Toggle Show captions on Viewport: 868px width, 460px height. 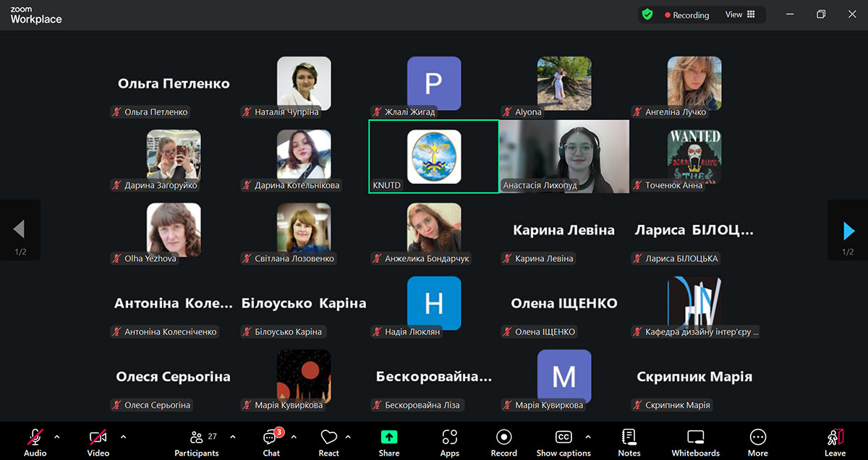pos(563,438)
